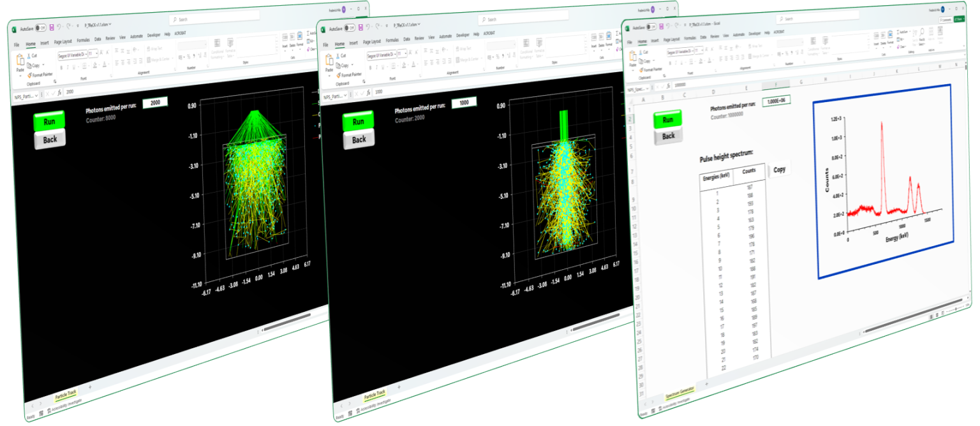The height and width of the screenshot is (426, 980).
Task: Toggle AutoSave switch in the right window
Action: tap(651, 27)
